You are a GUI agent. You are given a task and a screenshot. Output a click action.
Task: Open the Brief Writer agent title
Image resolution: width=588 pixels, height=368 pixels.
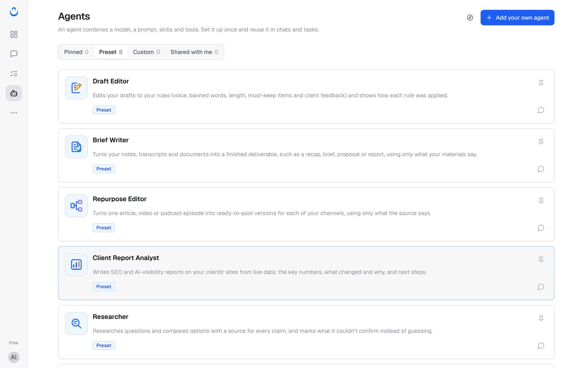coord(111,140)
